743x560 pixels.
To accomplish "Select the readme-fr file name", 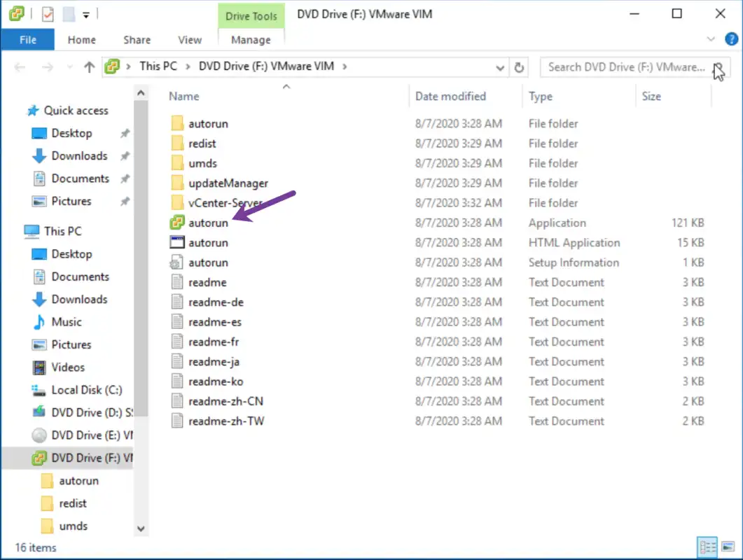I will click(x=214, y=342).
